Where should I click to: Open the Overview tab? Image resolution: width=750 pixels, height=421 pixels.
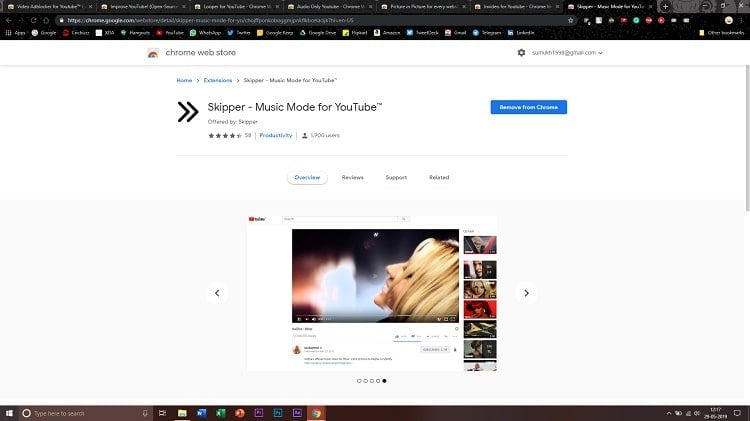tap(307, 177)
